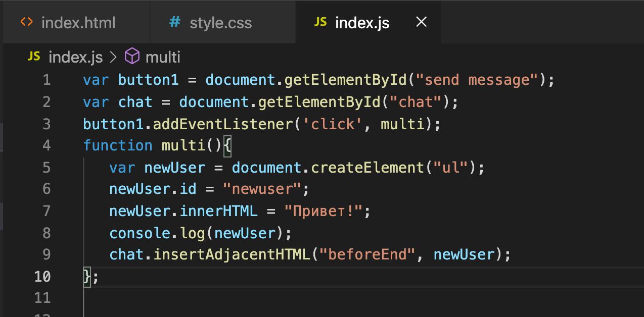The width and height of the screenshot is (644, 317).
Task: Click line number 10 in the gutter
Action: [x=42, y=276]
